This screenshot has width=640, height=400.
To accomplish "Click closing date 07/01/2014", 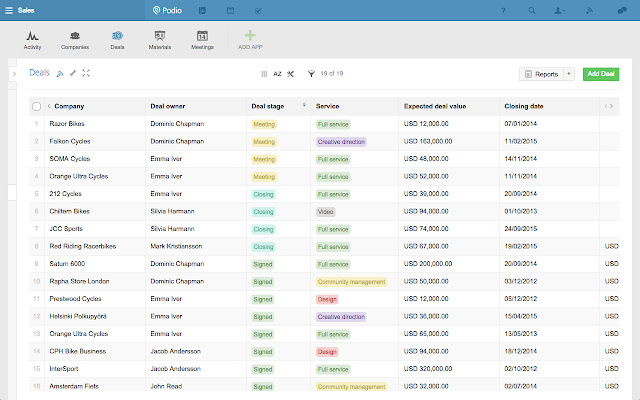I will [x=520, y=124].
